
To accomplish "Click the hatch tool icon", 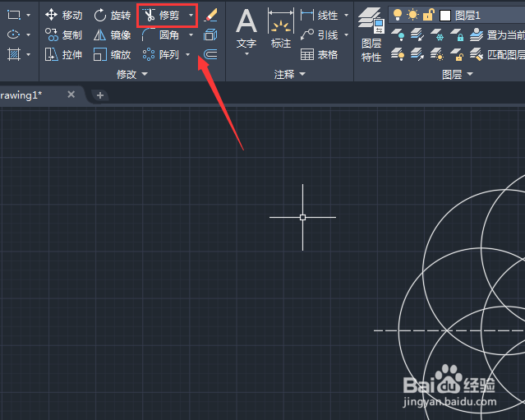I will [14, 54].
